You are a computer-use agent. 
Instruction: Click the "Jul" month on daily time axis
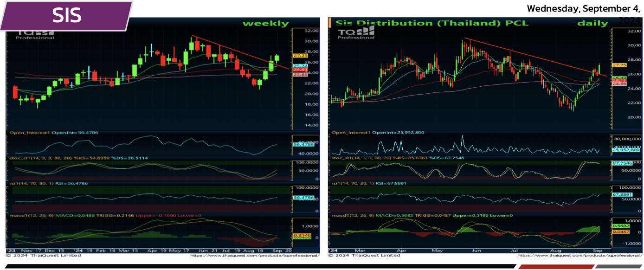514,251
